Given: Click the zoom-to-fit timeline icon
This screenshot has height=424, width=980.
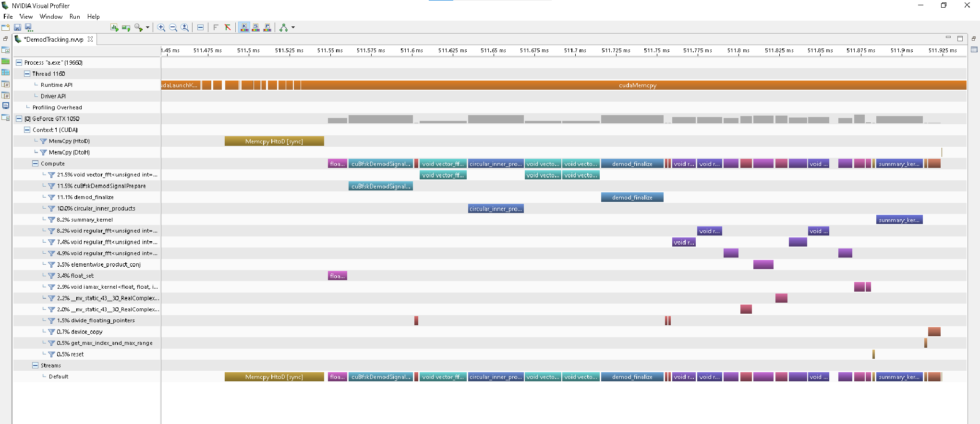Looking at the screenshot, I should [x=185, y=27].
